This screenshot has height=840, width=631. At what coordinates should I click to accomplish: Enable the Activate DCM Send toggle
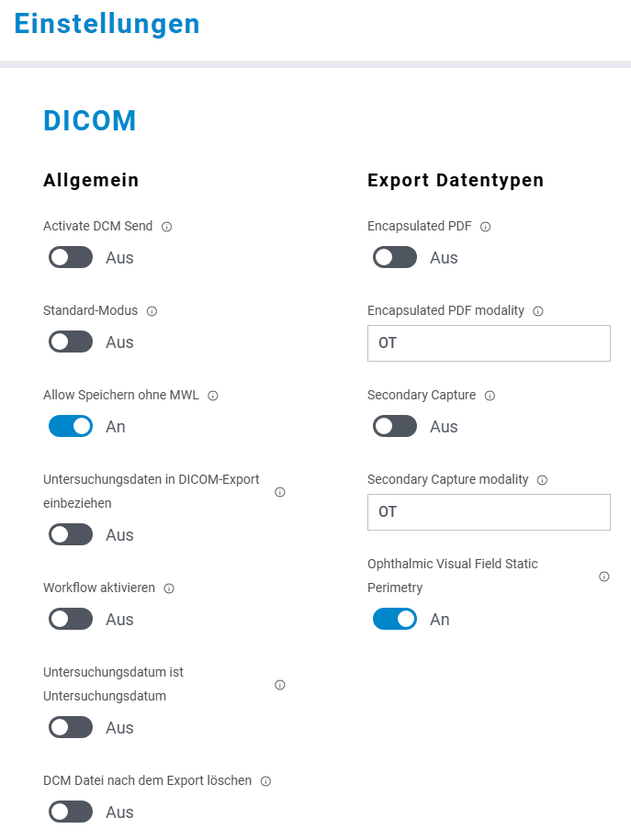(x=71, y=258)
